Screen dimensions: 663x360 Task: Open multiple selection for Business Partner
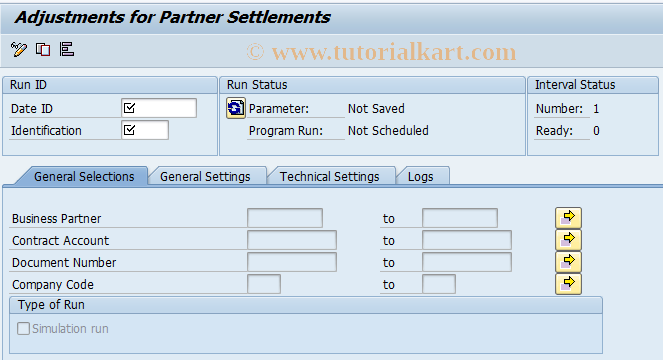click(568, 218)
